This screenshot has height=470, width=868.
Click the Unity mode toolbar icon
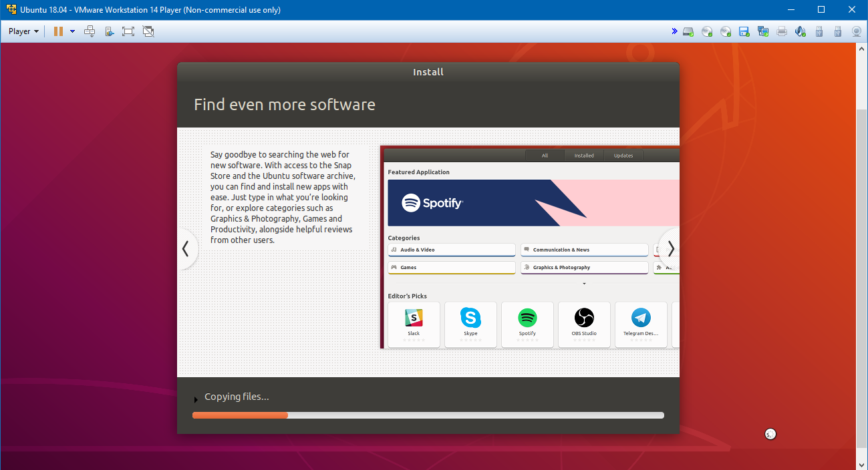point(148,31)
